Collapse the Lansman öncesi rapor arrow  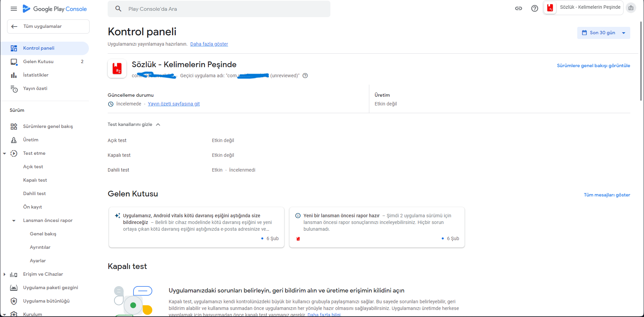[14, 221]
